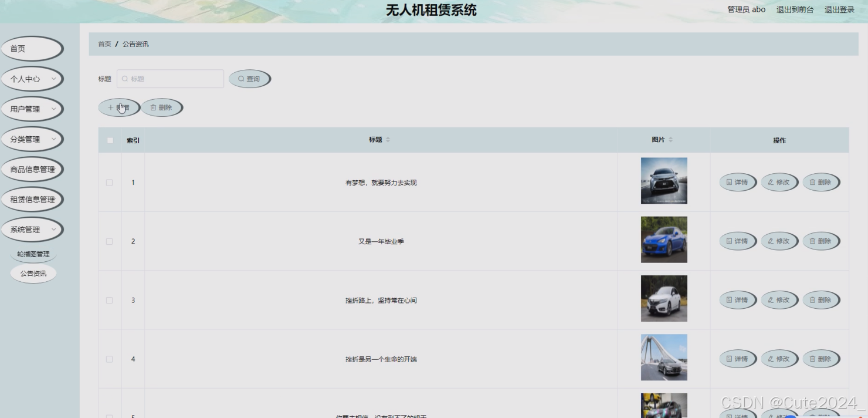Click 删除 for 挫折是另一个生命的开端
Viewport: 868px width, 418px height.
point(821,358)
